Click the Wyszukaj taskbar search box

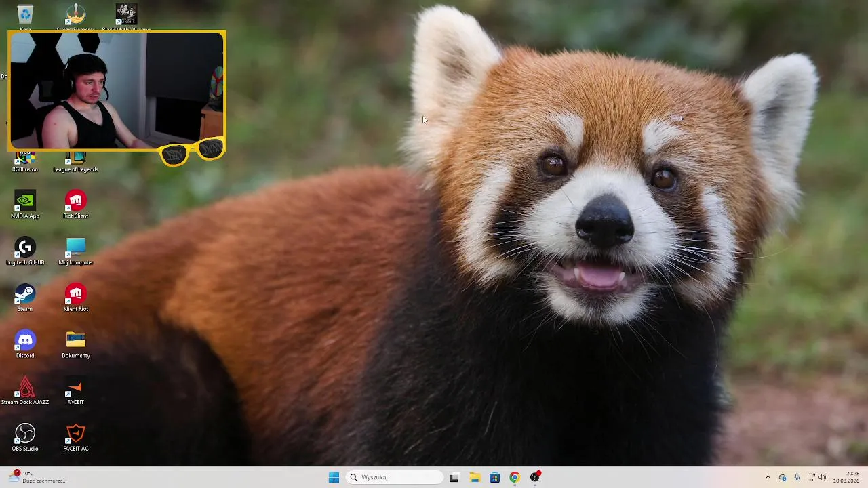395,477
